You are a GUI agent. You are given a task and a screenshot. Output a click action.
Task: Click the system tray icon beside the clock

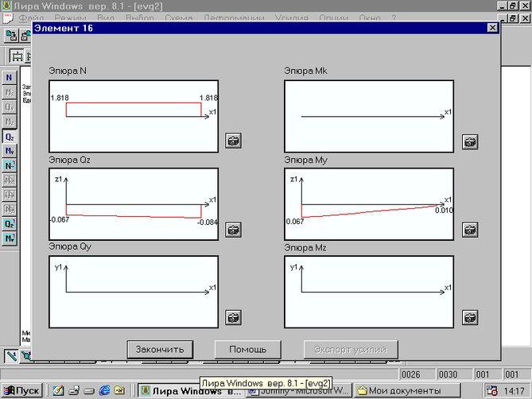point(491,391)
